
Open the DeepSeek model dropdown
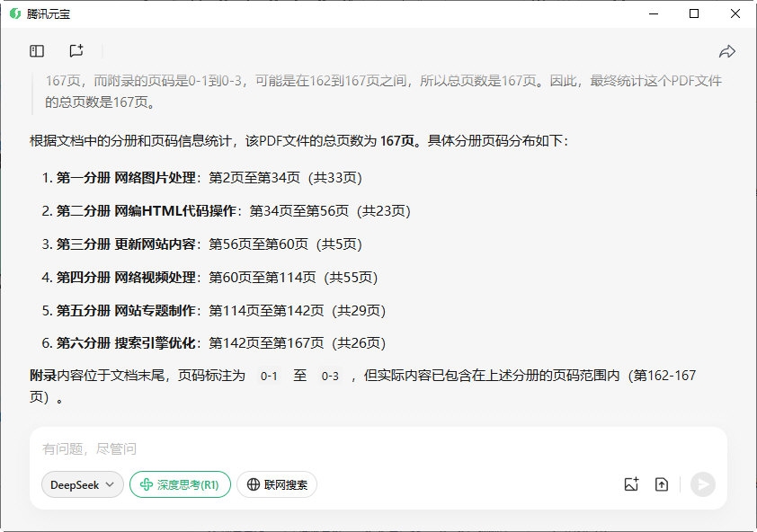(x=83, y=484)
